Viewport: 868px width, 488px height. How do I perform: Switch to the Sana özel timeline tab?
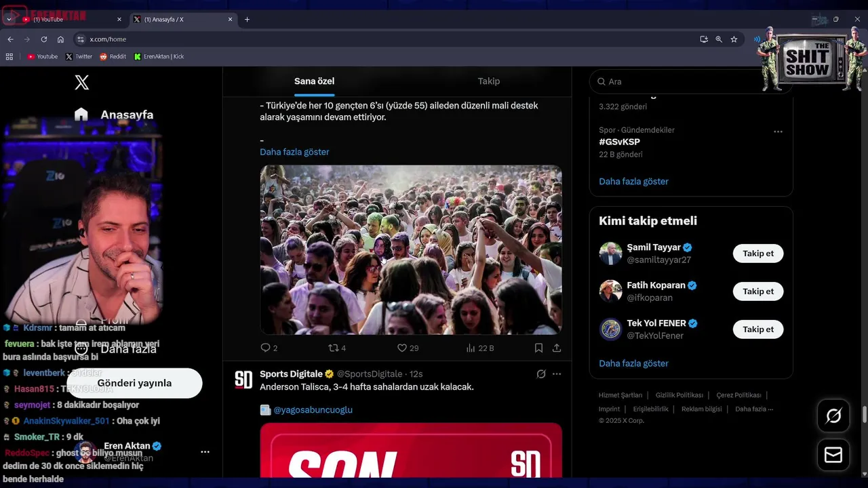tap(314, 81)
